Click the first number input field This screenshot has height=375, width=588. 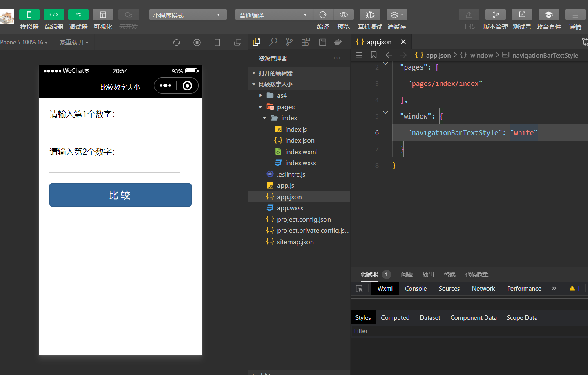(x=115, y=128)
